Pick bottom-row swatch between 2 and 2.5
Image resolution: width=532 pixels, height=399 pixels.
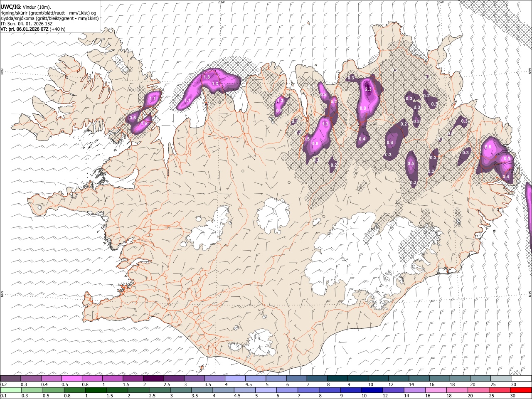(x=138, y=390)
